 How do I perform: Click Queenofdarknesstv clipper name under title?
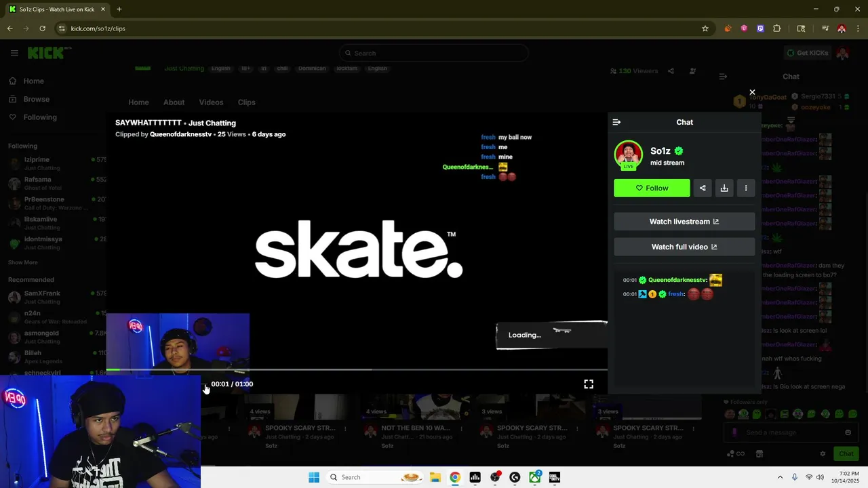[181, 134]
